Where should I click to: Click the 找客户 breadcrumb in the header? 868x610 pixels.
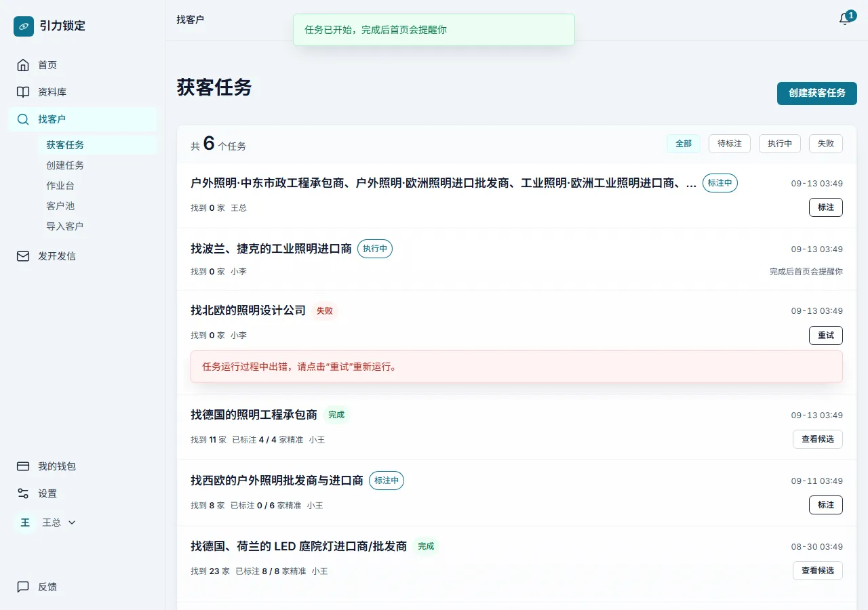point(190,20)
